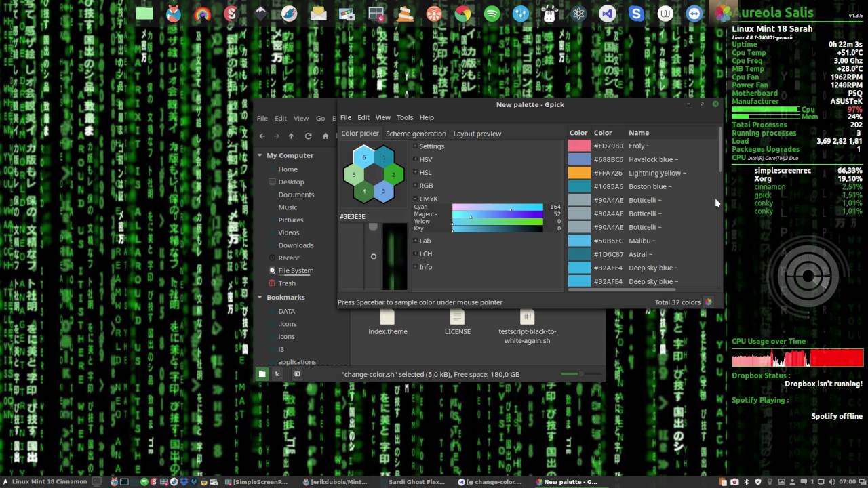The width and height of the screenshot is (868, 488).
Task: Open Visual Studio Code dock icon
Action: pos(608,14)
